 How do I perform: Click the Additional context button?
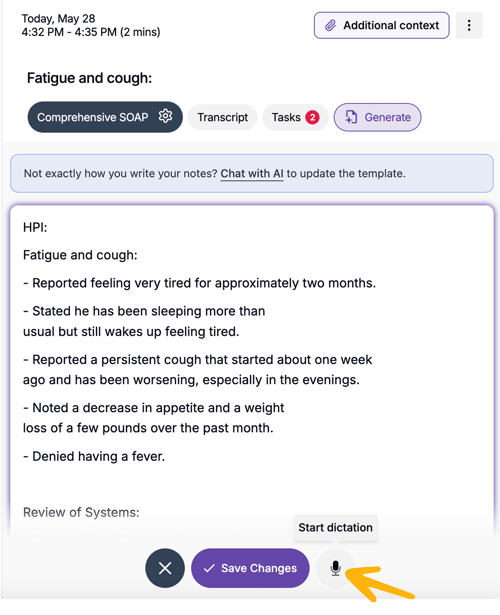(x=382, y=25)
